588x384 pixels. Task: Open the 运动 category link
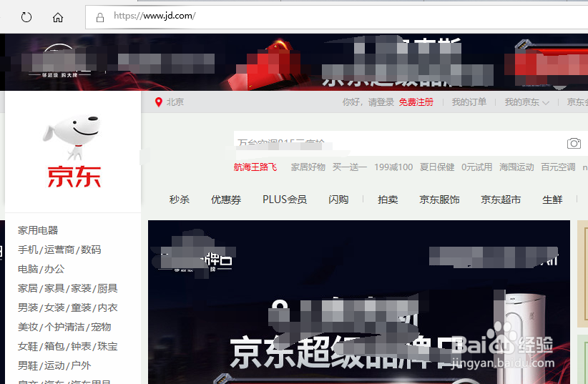point(54,365)
